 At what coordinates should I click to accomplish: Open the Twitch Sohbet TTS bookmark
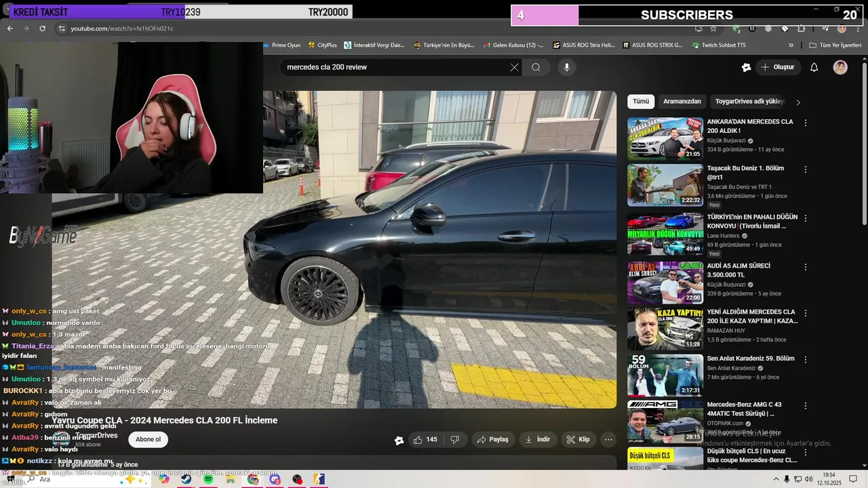pos(719,45)
